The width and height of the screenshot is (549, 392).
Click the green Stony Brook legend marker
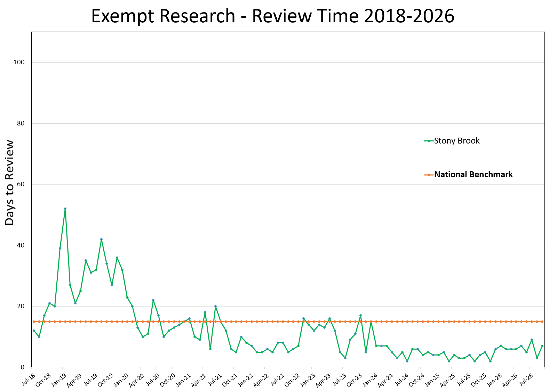pos(429,141)
